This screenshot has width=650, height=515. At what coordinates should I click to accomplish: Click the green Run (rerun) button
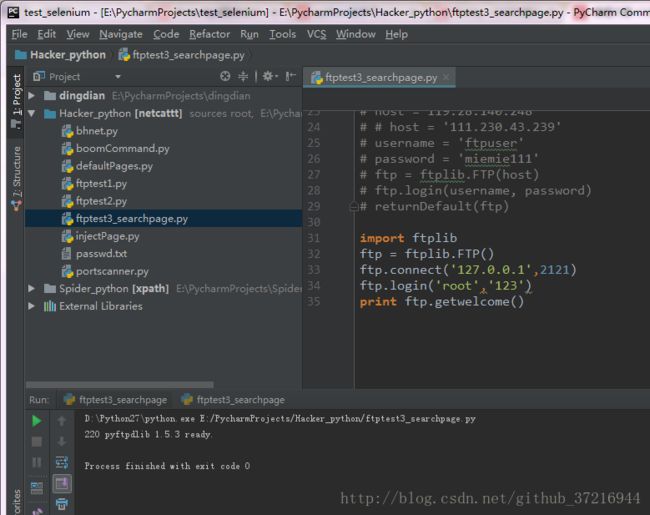tap(37, 421)
